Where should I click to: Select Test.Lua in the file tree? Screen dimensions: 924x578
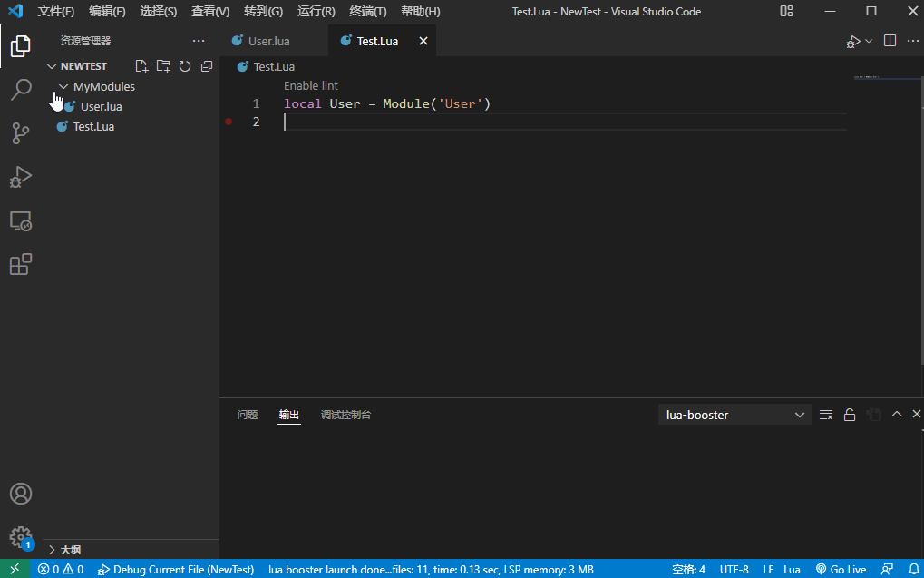point(93,126)
